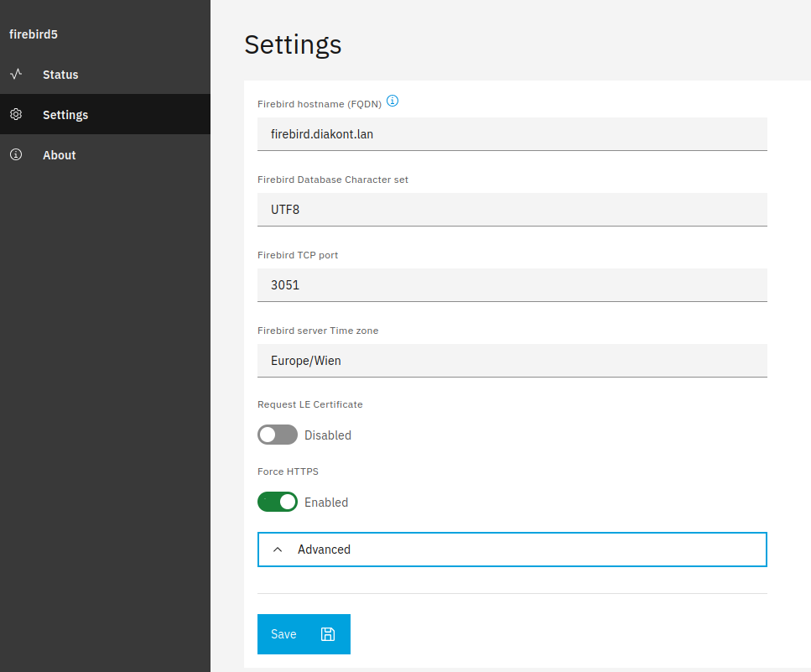Enable the Request LE Certificate toggle
Image resolution: width=811 pixels, height=672 pixels.
278,435
